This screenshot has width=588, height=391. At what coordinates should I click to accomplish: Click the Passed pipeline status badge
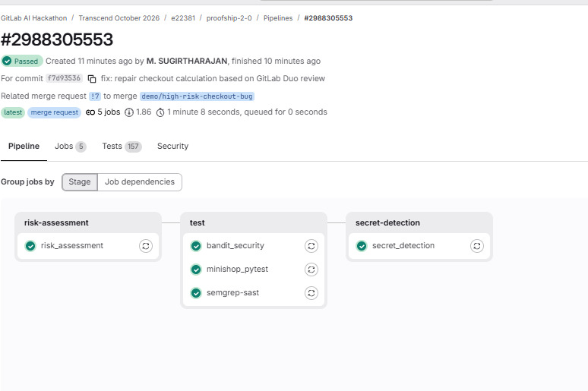[x=22, y=61]
